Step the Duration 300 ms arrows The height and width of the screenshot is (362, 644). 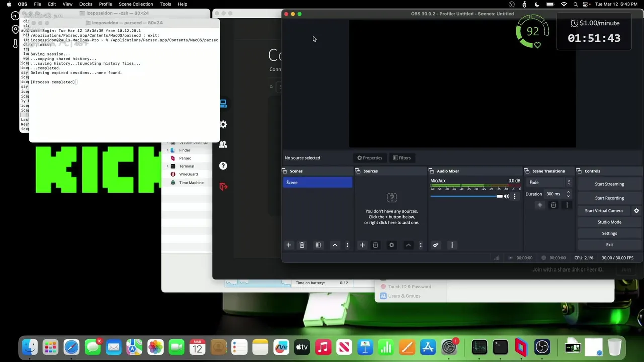pos(568,194)
